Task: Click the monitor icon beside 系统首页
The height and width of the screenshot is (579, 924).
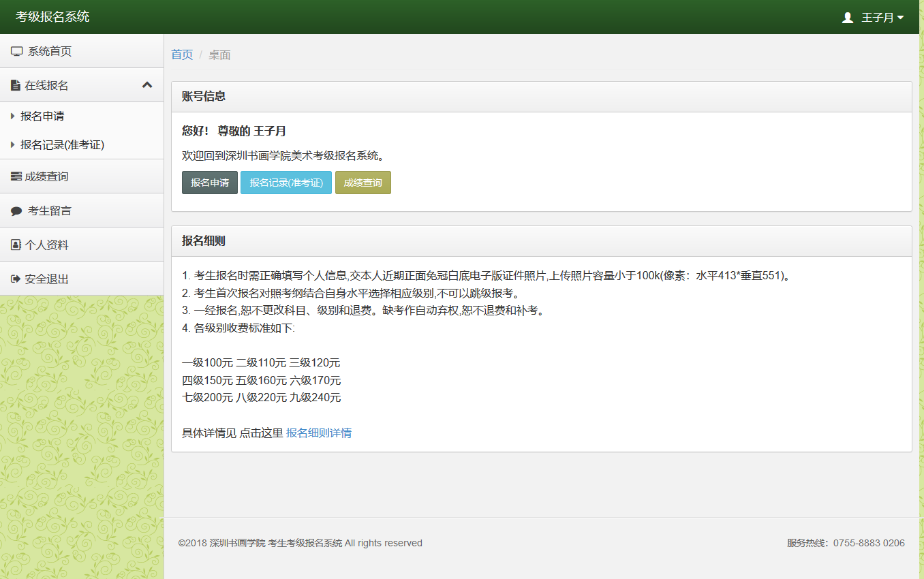Action: (17, 52)
